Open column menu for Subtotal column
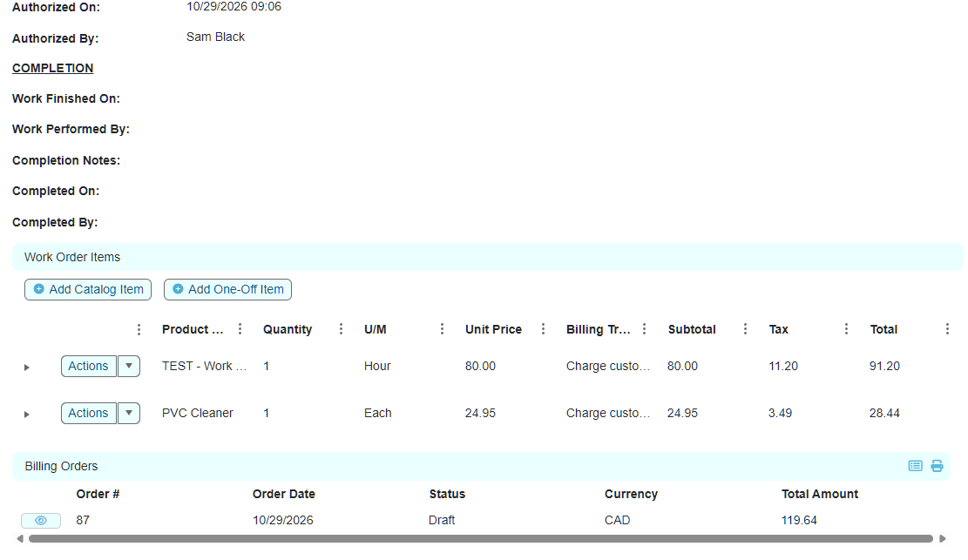Screen dimensions: 968x560 pyautogui.click(x=745, y=330)
